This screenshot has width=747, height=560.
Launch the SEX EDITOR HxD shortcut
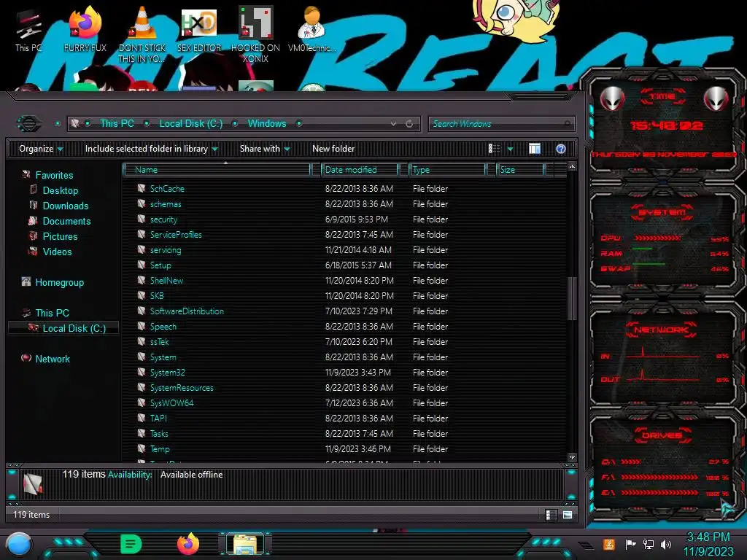(x=199, y=29)
